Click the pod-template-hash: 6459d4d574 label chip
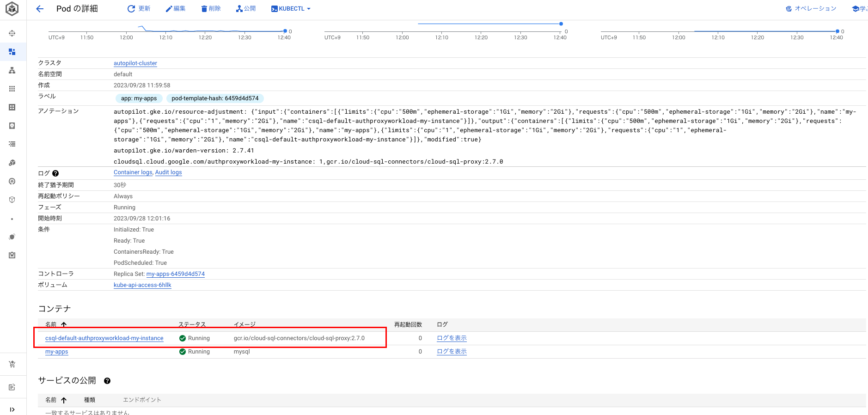868x415 pixels. click(215, 98)
